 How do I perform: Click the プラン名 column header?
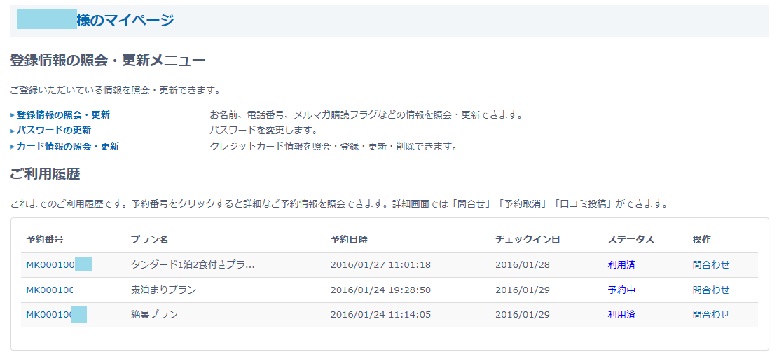(x=150, y=239)
